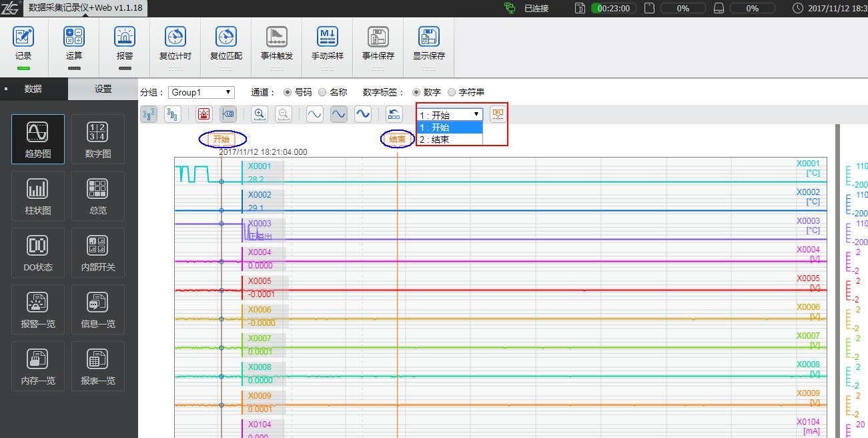Click the zoom in magnifier icon

point(260,114)
